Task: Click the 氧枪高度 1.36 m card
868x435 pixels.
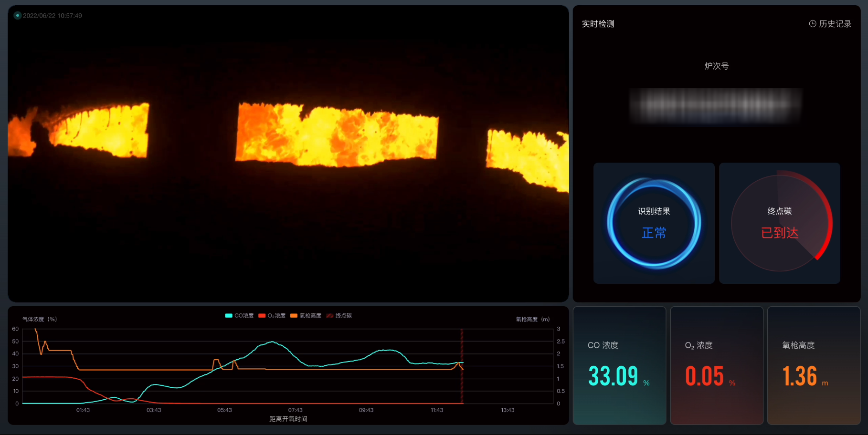Action: (x=814, y=366)
